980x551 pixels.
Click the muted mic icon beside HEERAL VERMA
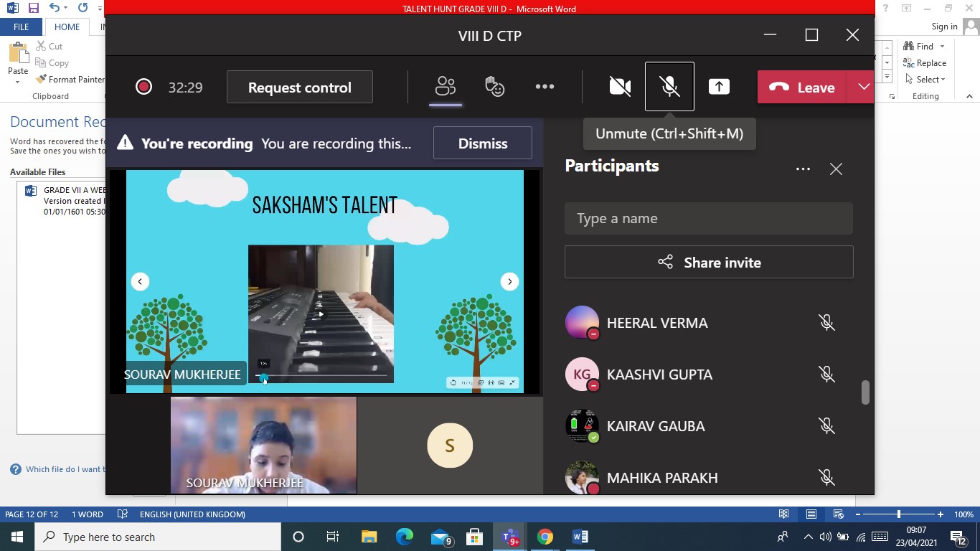(x=826, y=323)
